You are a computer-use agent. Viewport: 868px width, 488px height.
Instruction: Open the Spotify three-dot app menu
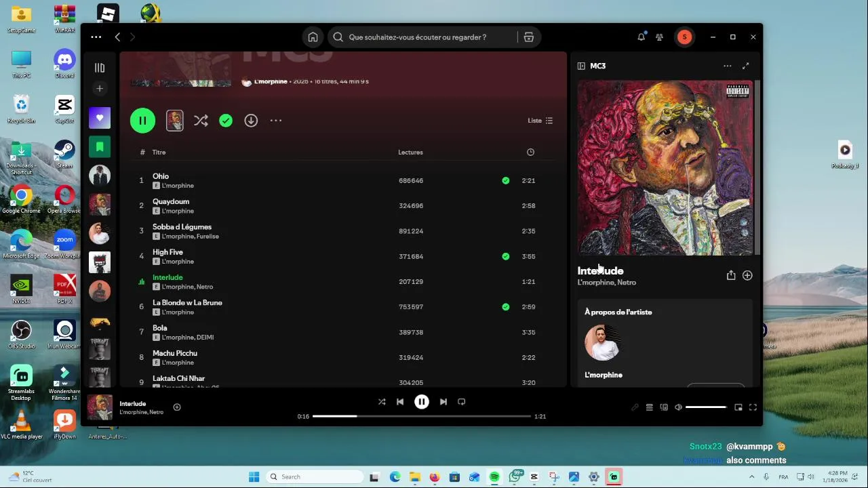point(96,37)
